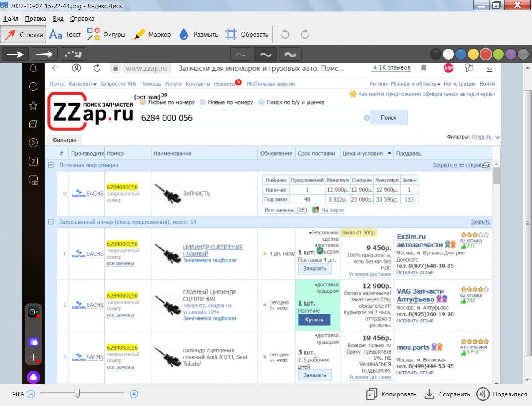Click the Копировать button
The width and height of the screenshot is (532, 406).
pos(391,394)
